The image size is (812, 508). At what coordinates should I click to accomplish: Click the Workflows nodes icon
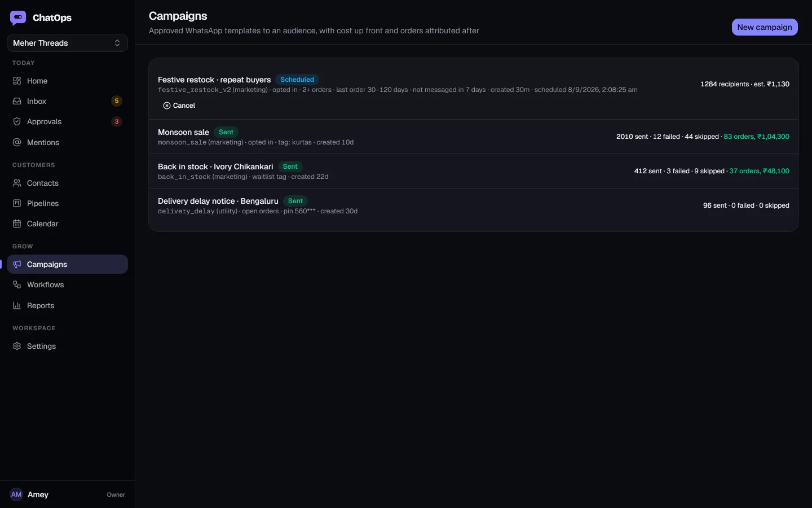(x=17, y=284)
